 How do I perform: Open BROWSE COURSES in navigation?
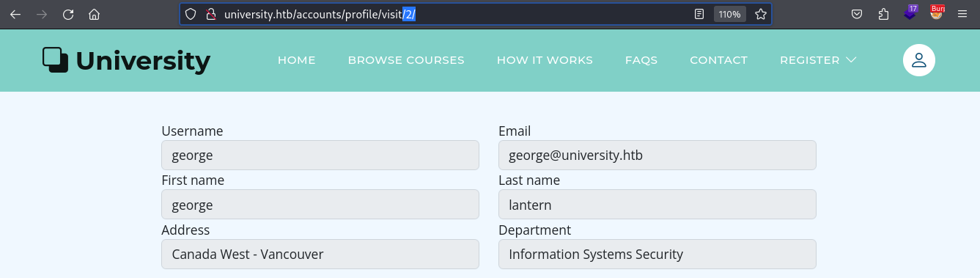[406, 60]
